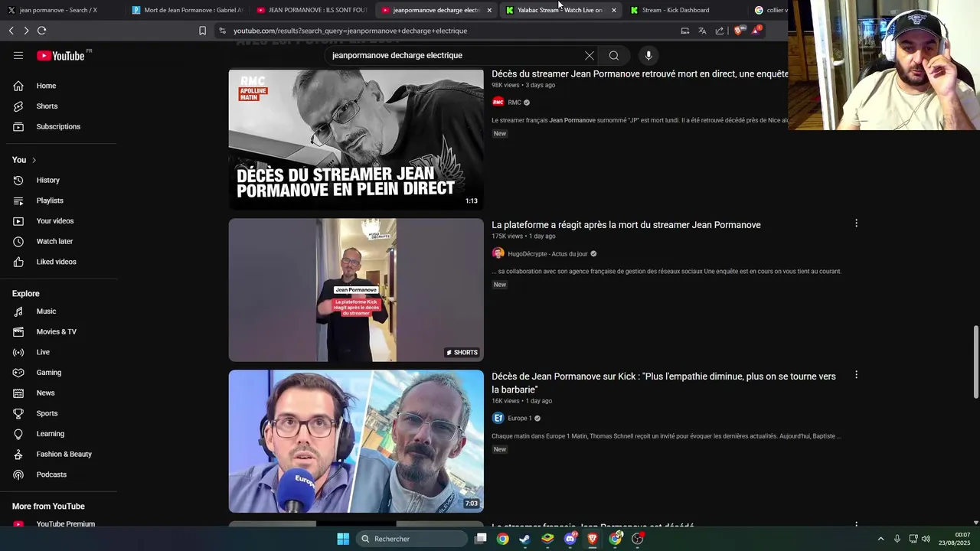Show hidden system tray icons chevron

(880, 539)
